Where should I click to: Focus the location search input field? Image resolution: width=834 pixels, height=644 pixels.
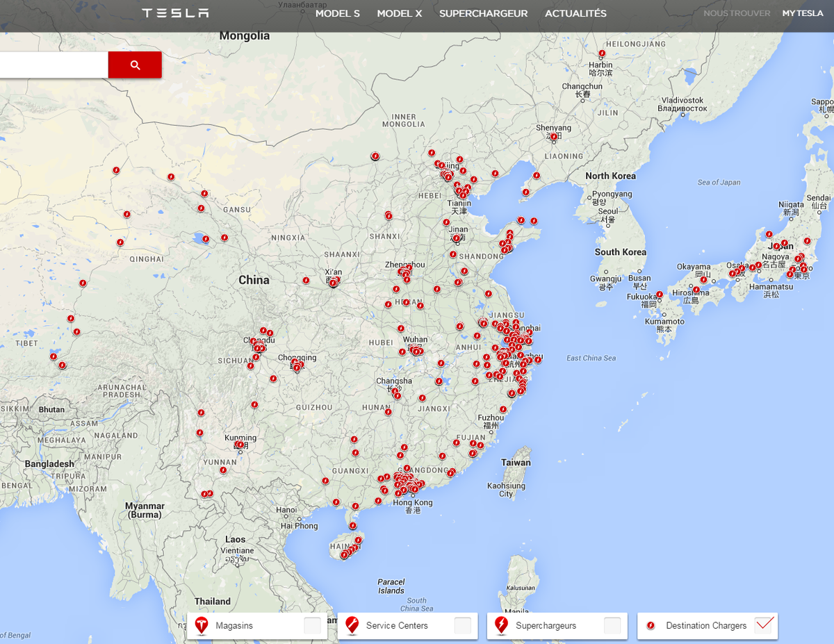pos(54,65)
